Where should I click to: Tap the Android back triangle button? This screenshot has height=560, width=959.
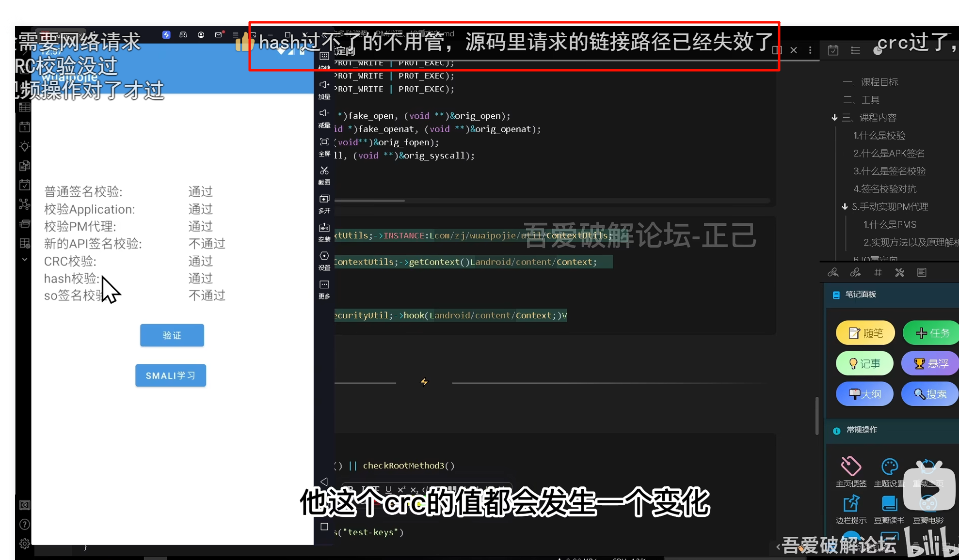point(324,482)
